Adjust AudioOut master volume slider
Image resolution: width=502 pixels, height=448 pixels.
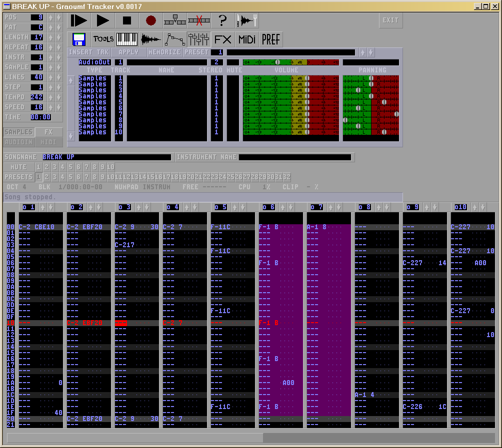[290, 62]
